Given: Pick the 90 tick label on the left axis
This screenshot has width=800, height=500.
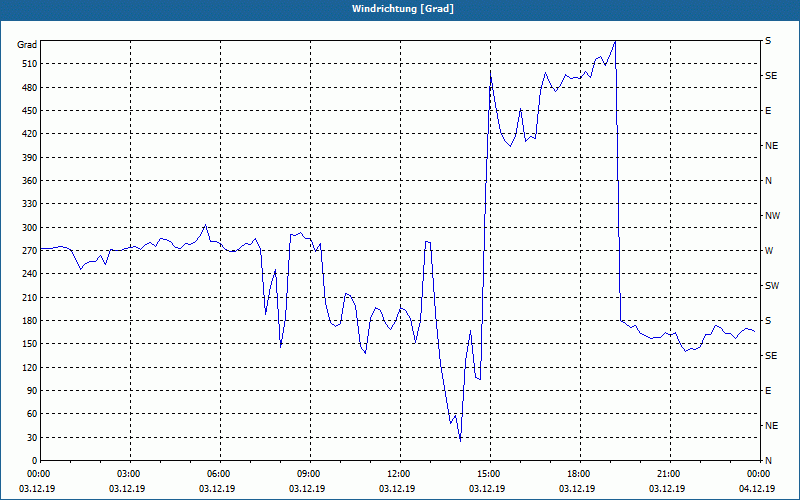Looking at the screenshot, I should coord(30,390).
